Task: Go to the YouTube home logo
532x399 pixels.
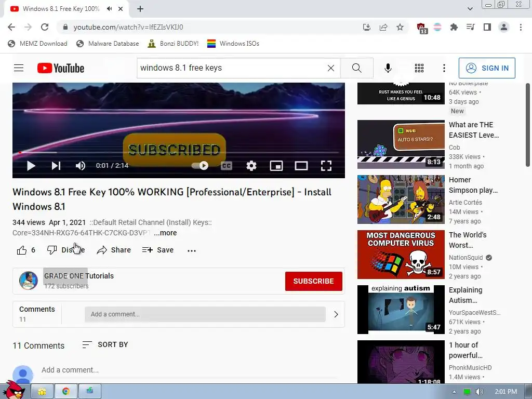Action: point(61,68)
